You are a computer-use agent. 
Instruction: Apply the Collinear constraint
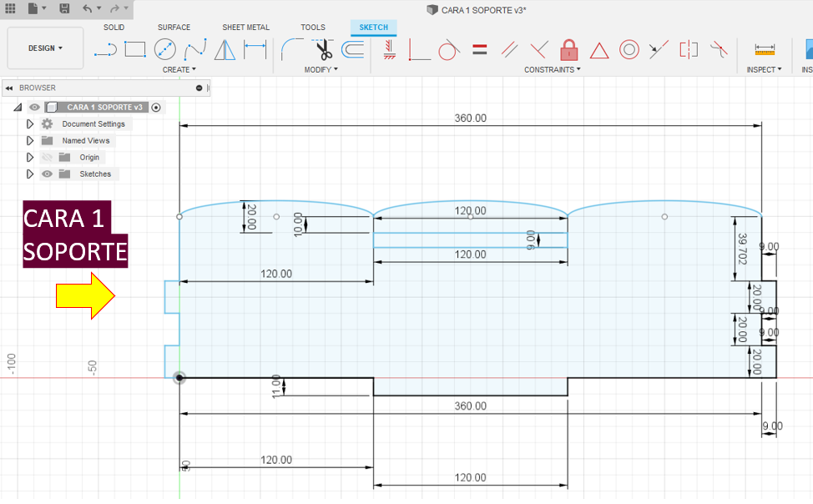659,50
